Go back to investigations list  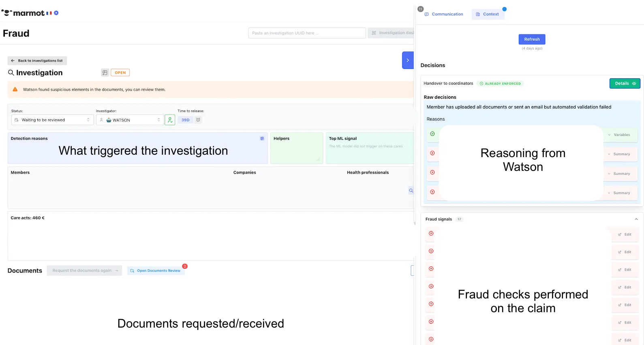point(37,61)
